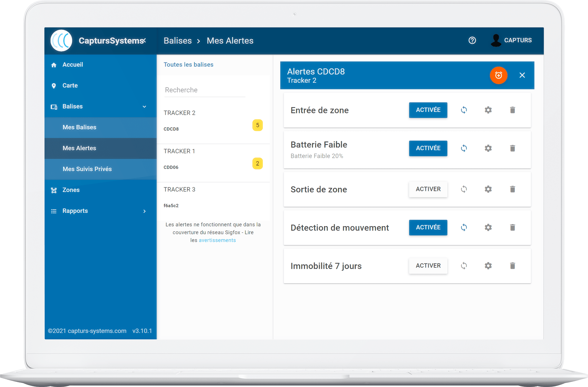Click the Accueil home icon
The image size is (588, 387).
(x=54, y=65)
